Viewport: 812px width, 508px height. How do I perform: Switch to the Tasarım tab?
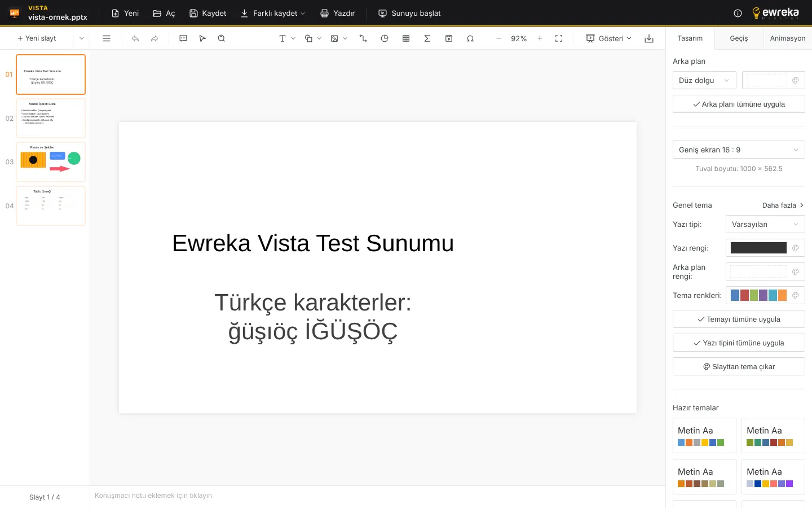pos(690,38)
